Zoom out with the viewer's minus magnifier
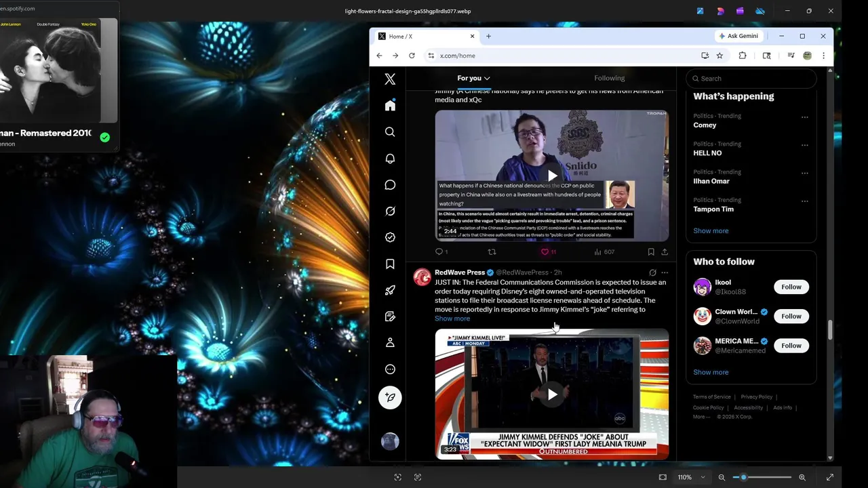 point(722,477)
